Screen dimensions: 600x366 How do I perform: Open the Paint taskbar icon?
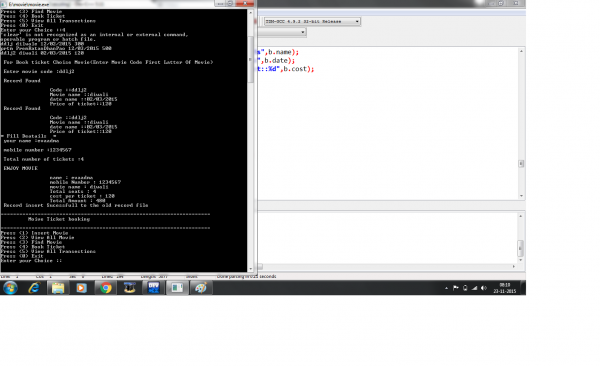click(201, 288)
